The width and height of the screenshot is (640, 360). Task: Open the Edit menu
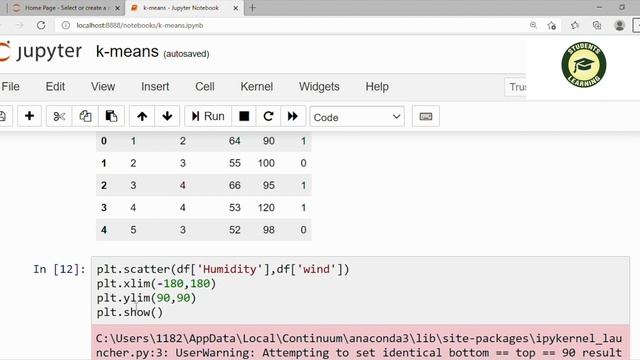point(55,87)
